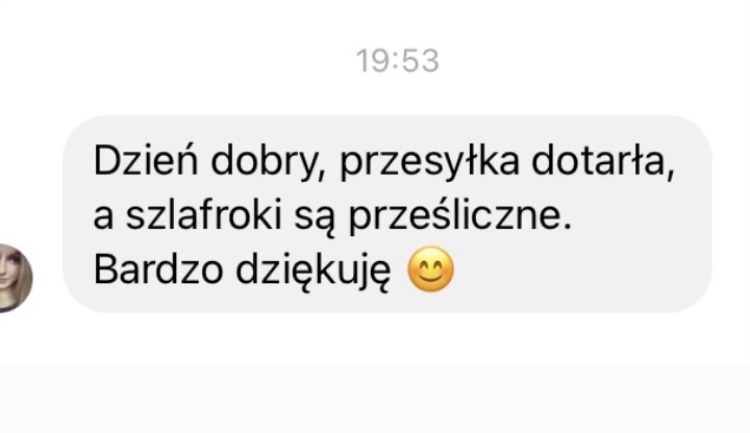Click the word "prześliczne" in message

(x=454, y=216)
